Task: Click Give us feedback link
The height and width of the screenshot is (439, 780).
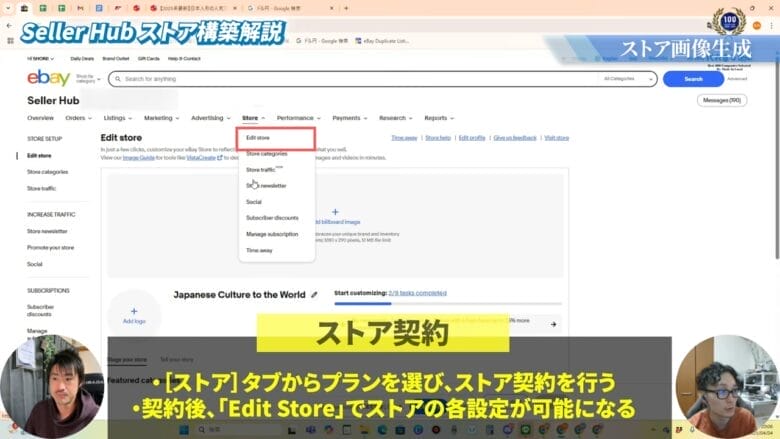Action: tap(515, 138)
